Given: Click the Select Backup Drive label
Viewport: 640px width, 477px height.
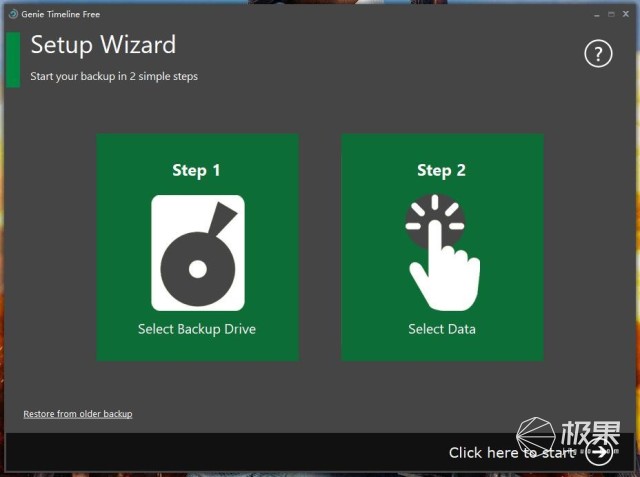Looking at the screenshot, I should click(197, 329).
